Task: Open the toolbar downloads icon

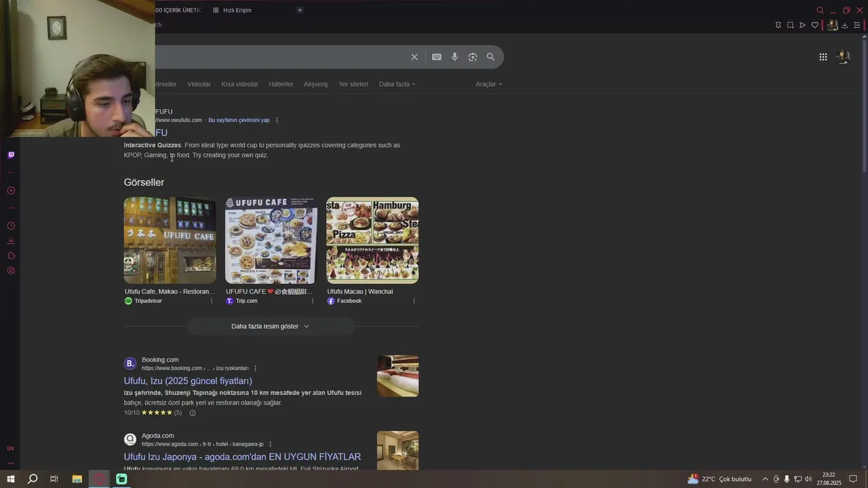Action: [x=844, y=25]
